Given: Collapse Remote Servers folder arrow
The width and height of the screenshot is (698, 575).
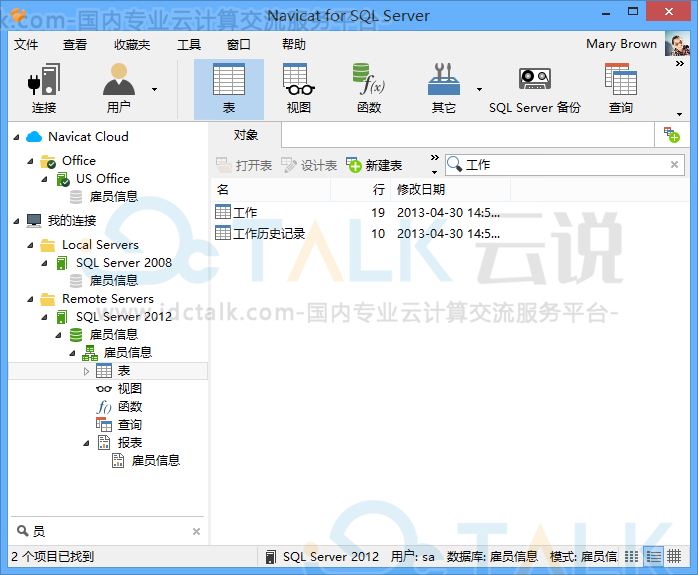Looking at the screenshot, I should coord(30,300).
